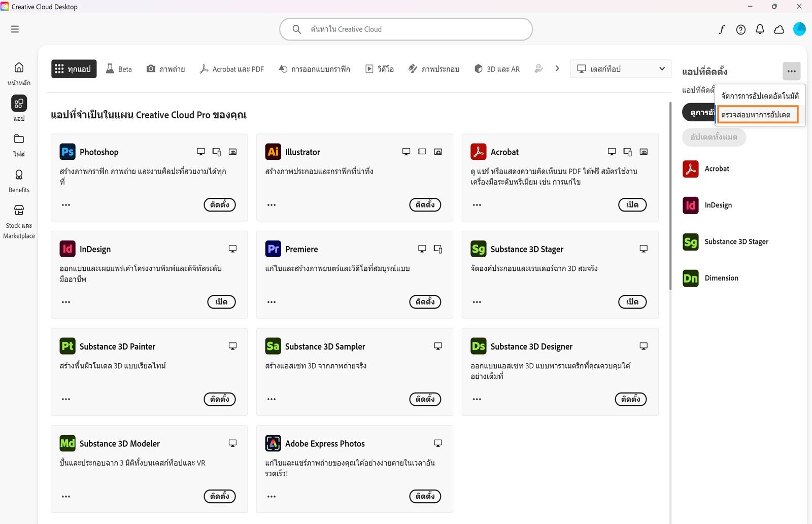Open the user profile avatar
Viewport: 812px width, 524px height.
[x=799, y=29]
